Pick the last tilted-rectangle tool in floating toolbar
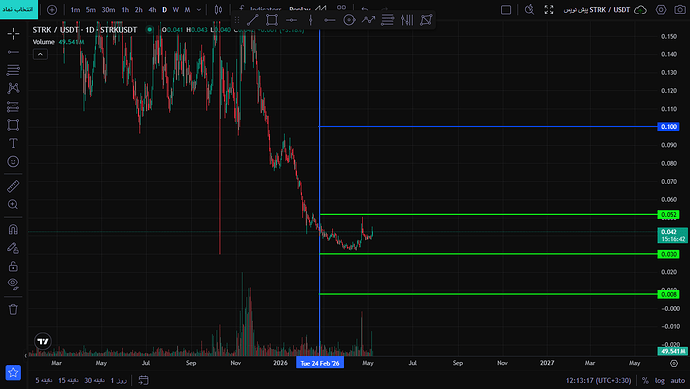The height and width of the screenshot is (389, 690). tap(426, 20)
